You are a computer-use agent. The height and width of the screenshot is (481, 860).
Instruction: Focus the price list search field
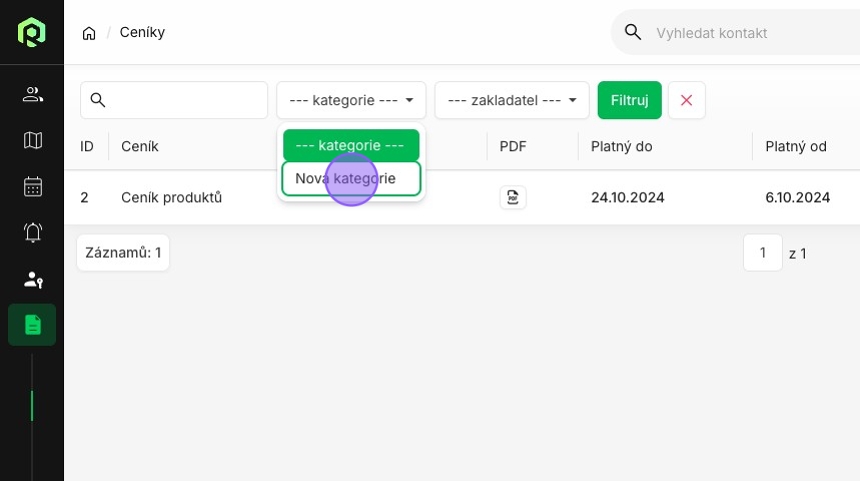[x=174, y=100]
